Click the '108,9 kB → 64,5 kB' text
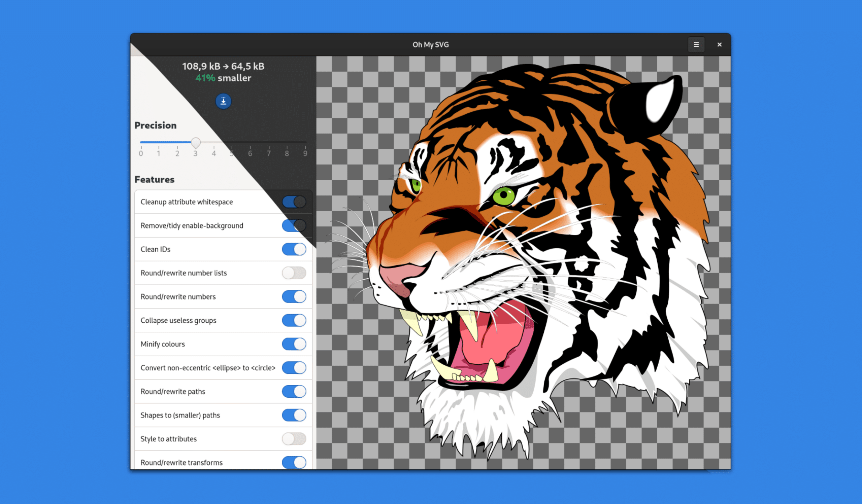This screenshot has height=504, width=862. click(223, 66)
